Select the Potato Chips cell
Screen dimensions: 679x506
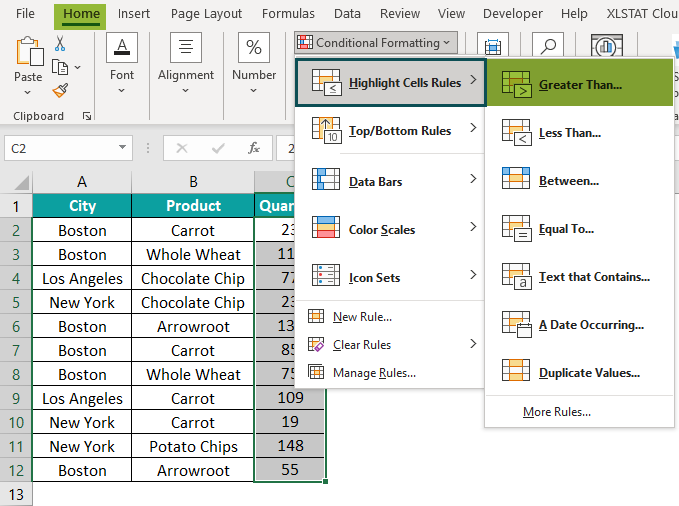point(193,446)
